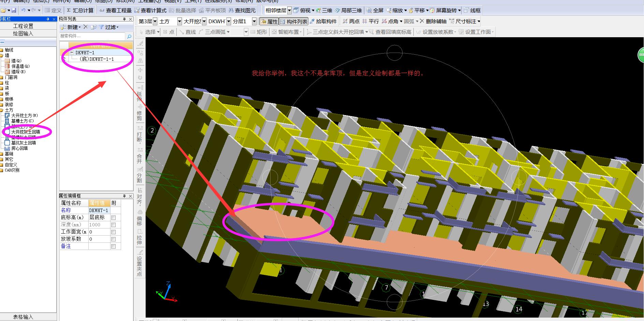644x321 pixels.
Task: Toggle the 属性 properties panel button
Action: click(x=269, y=22)
